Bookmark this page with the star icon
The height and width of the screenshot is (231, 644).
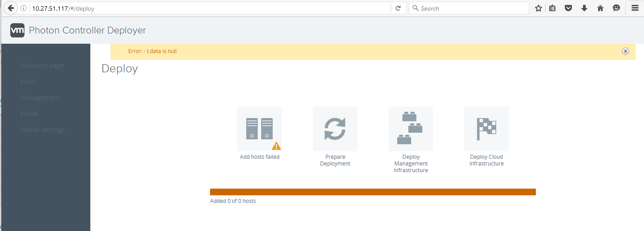pos(539,8)
